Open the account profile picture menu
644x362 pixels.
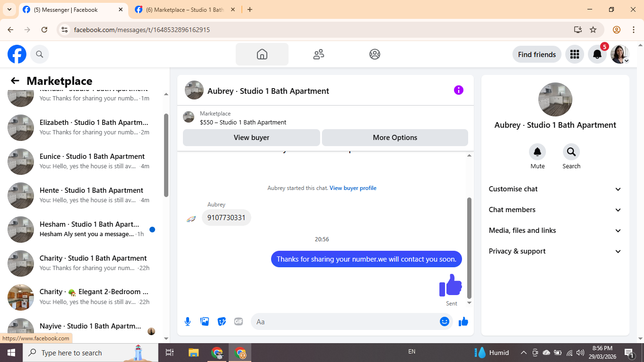tap(620, 54)
